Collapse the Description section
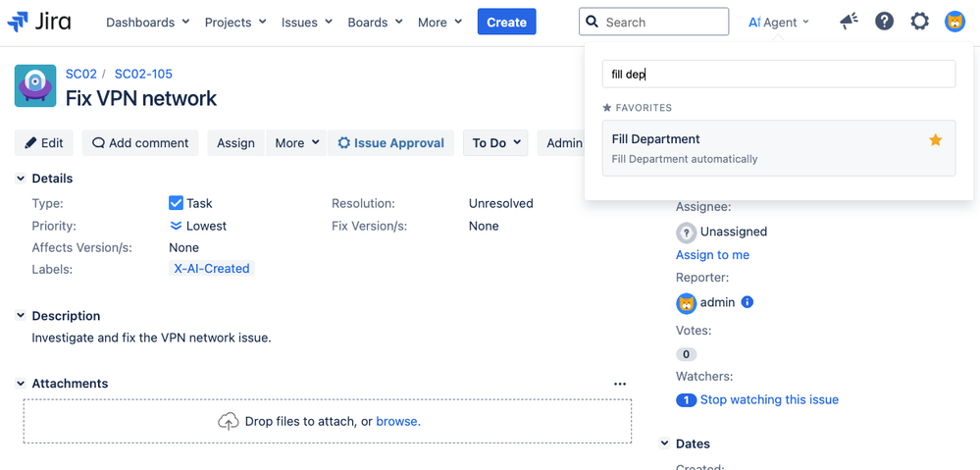 (x=21, y=316)
